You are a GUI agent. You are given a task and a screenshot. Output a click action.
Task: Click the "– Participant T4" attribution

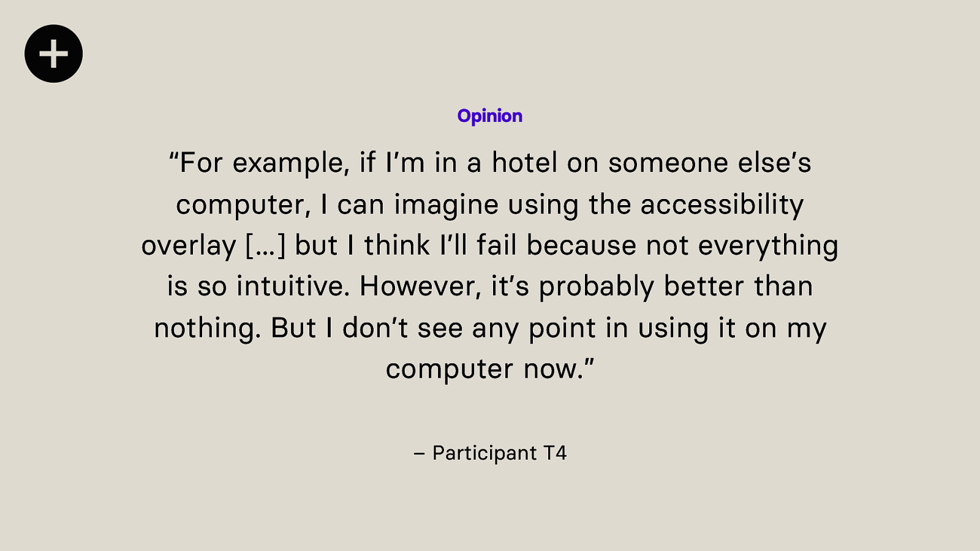[x=490, y=453]
